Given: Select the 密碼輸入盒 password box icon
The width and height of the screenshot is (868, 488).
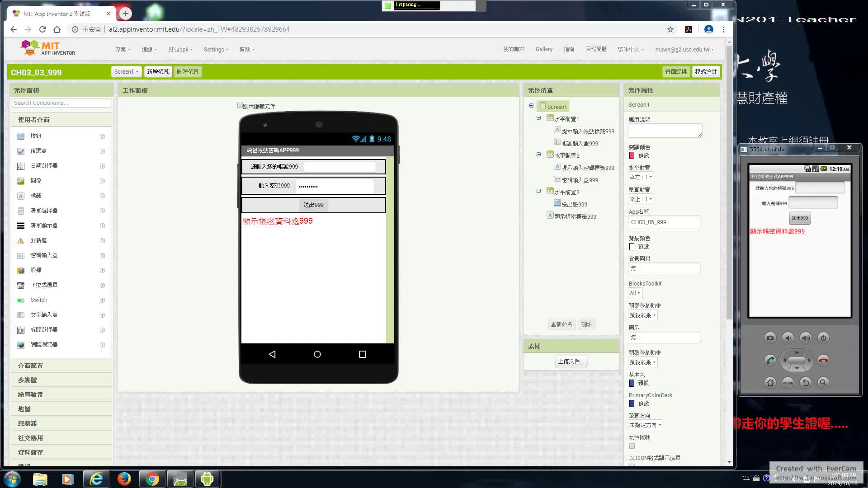Looking at the screenshot, I should [x=21, y=255].
